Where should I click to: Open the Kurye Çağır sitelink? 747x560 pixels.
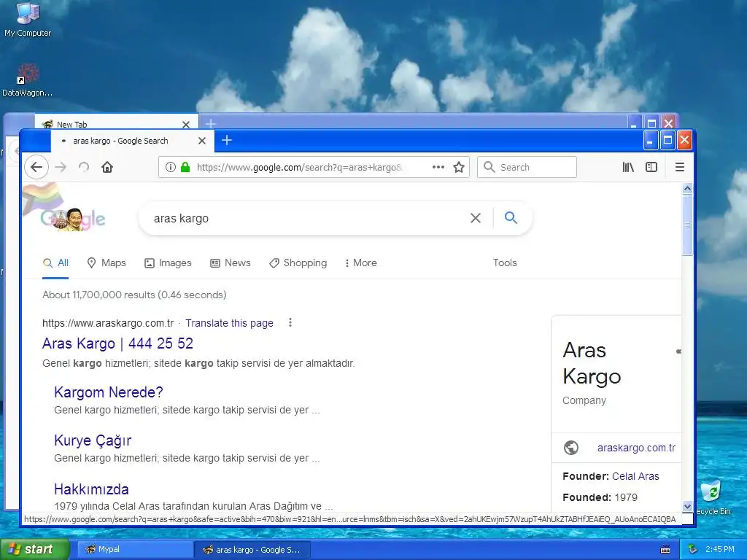point(93,440)
